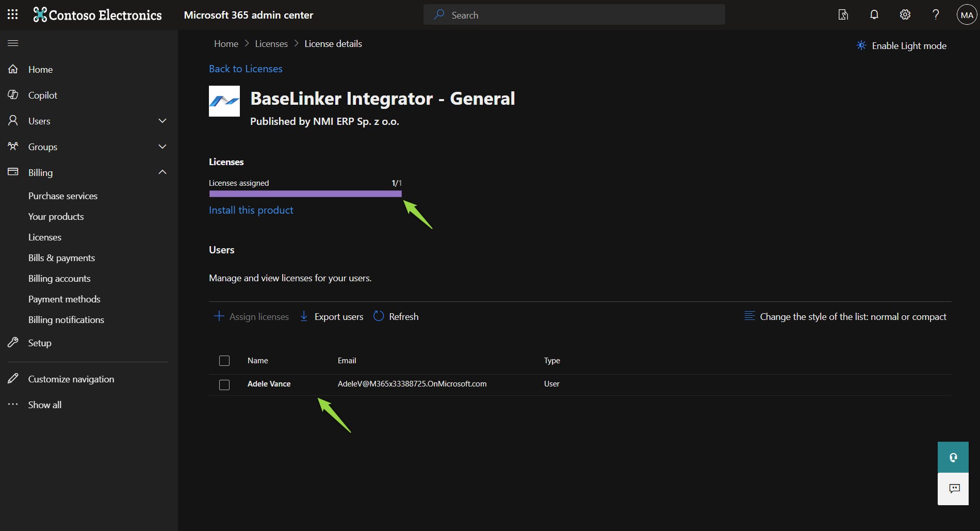Click the Microsoft 365 admin center title
The width and height of the screenshot is (980, 531).
pyautogui.click(x=249, y=15)
